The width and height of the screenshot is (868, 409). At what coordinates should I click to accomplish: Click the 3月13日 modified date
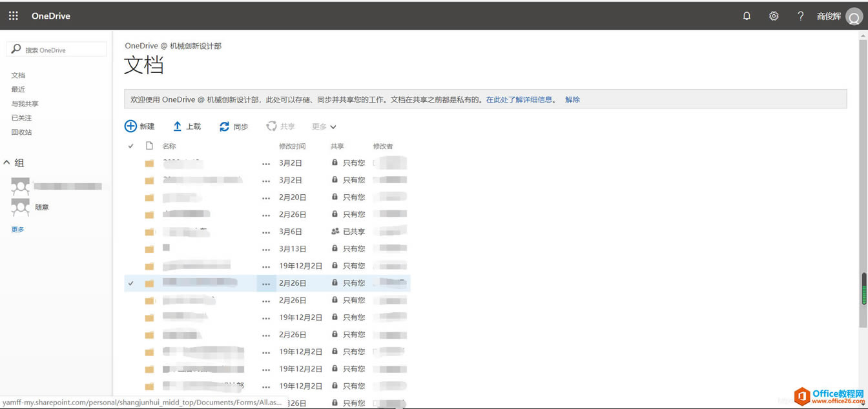tap(292, 249)
